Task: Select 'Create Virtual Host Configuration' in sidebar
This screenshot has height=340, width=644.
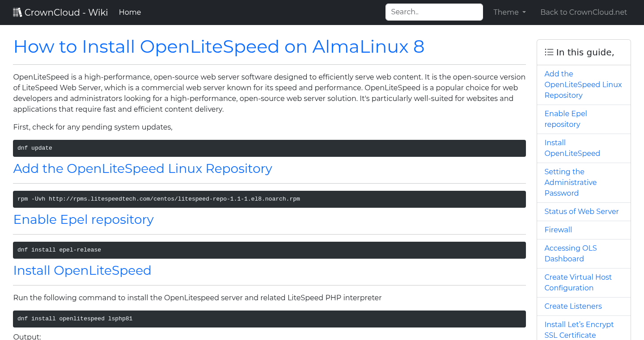Action: pyautogui.click(x=578, y=282)
